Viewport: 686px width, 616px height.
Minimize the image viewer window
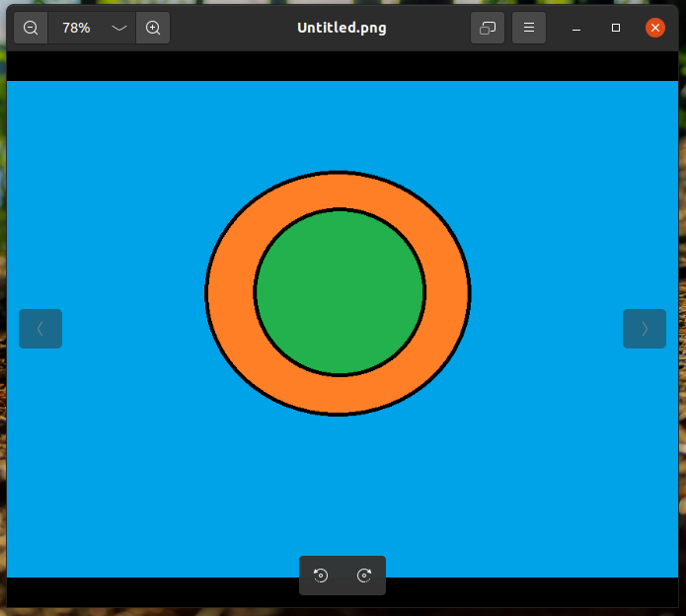pos(576,28)
